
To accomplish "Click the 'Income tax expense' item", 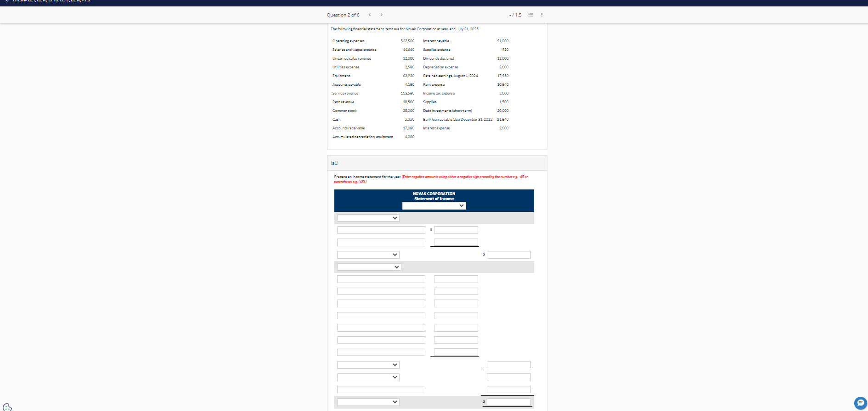I will [439, 94].
